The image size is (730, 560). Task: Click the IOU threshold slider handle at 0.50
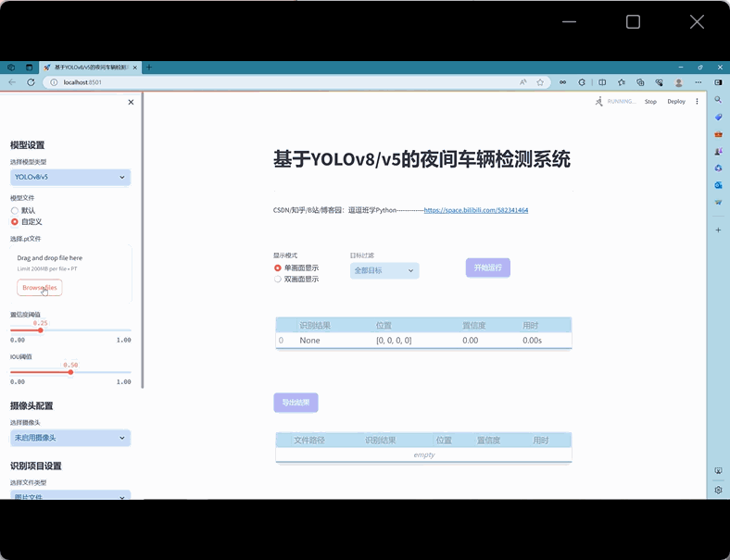pos(70,372)
